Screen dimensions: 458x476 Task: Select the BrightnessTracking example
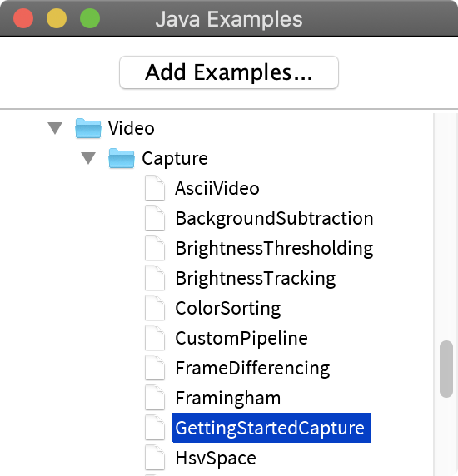[x=256, y=278]
